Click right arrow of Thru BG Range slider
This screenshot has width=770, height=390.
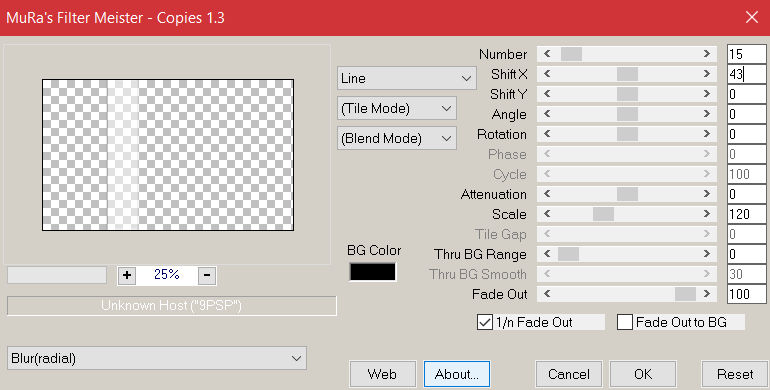(707, 254)
